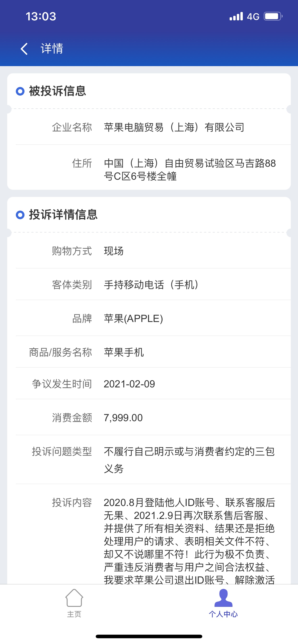Viewport: 298px width, 644px height.
Task: Tap the amount 7,999.00
Action: 123,418
